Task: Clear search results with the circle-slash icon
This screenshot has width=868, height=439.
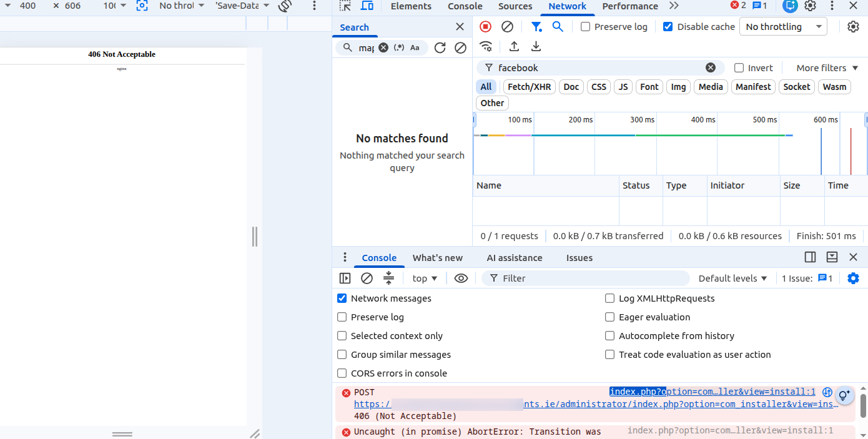Action: click(460, 47)
